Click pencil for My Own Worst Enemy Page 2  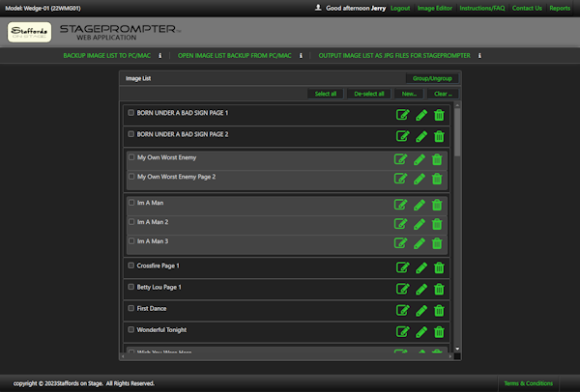(420, 179)
